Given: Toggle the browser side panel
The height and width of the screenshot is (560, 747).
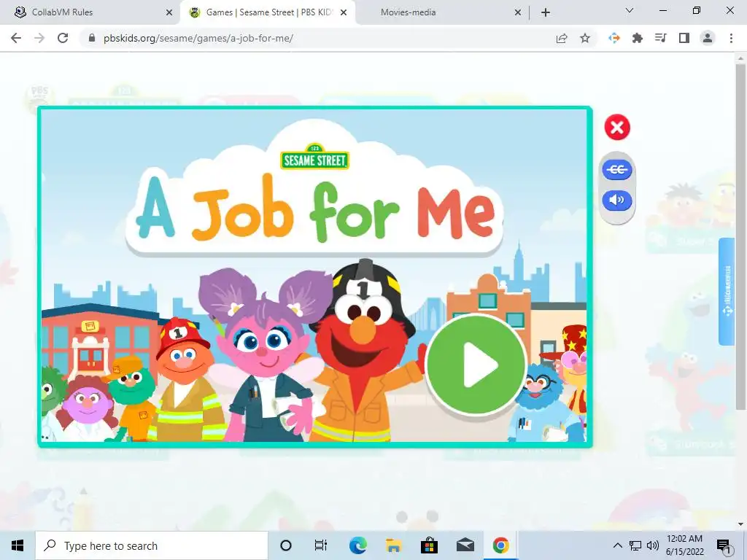Looking at the screenshot, I should [684, 38].
